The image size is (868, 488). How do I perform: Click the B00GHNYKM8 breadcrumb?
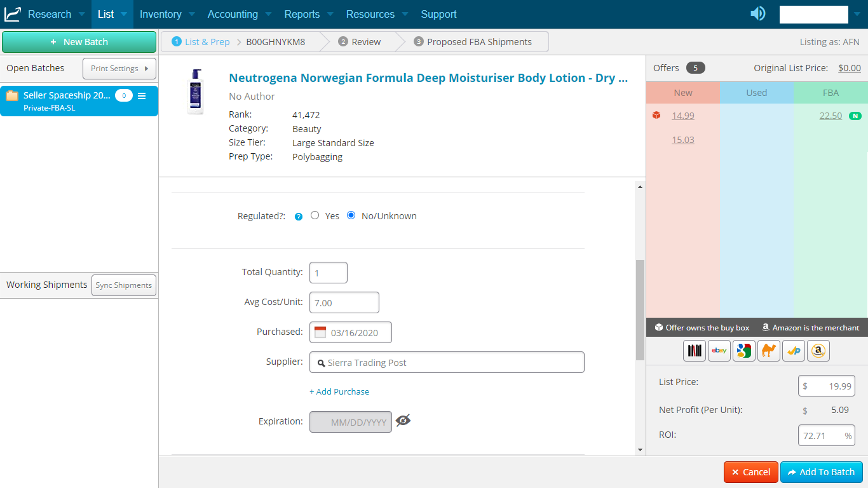pyautogui.click(x=276, y=42)
